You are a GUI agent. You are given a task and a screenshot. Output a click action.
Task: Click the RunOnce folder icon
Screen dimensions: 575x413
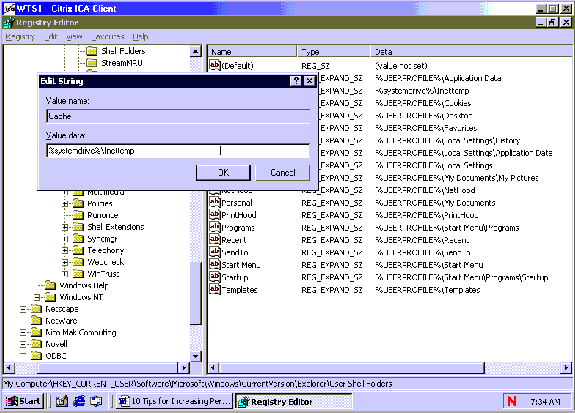click(78, 215)
